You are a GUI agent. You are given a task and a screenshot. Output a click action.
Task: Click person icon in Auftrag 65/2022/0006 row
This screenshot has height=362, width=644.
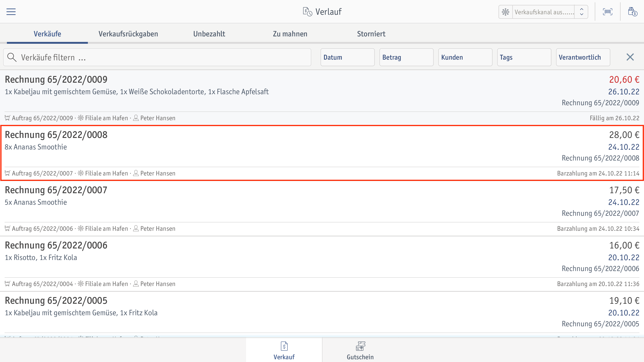click(x=136, y=228)
